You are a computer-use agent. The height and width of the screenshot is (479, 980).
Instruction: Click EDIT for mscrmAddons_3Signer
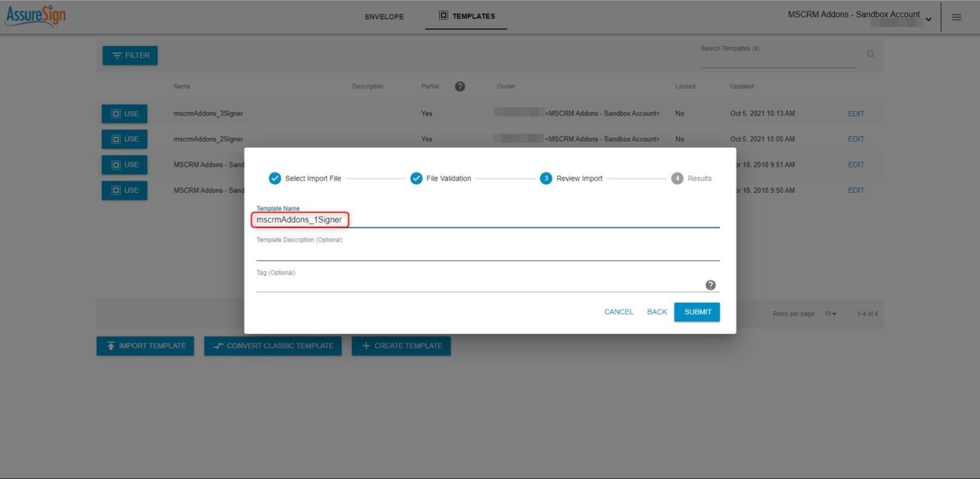click(x=856, y=113)
